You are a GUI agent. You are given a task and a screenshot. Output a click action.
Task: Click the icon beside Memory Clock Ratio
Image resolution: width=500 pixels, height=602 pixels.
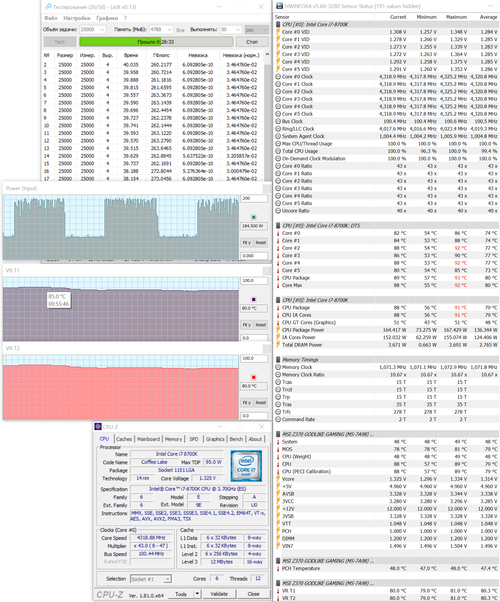point(278,374)
